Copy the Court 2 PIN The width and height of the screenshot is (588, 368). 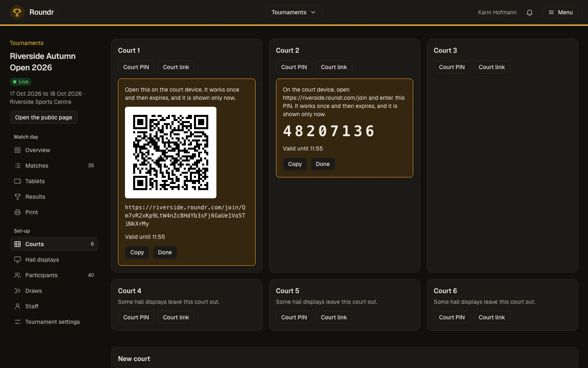click(295, 164)
